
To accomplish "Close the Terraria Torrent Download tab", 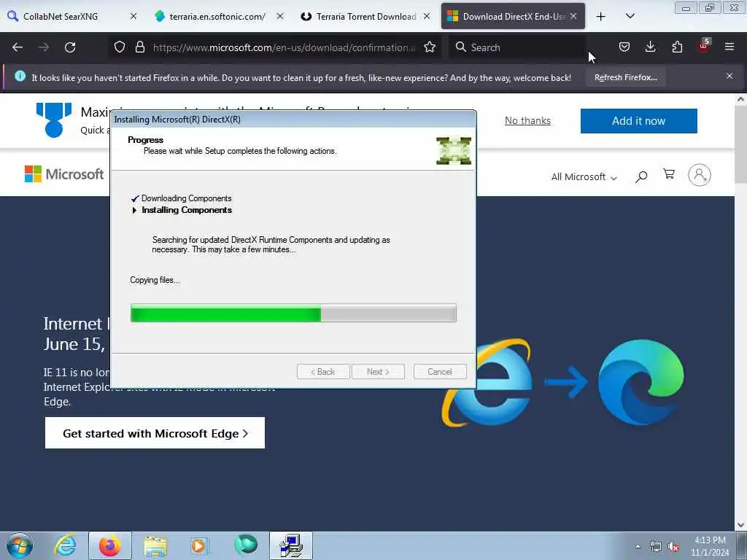I will tap(427, 16).
